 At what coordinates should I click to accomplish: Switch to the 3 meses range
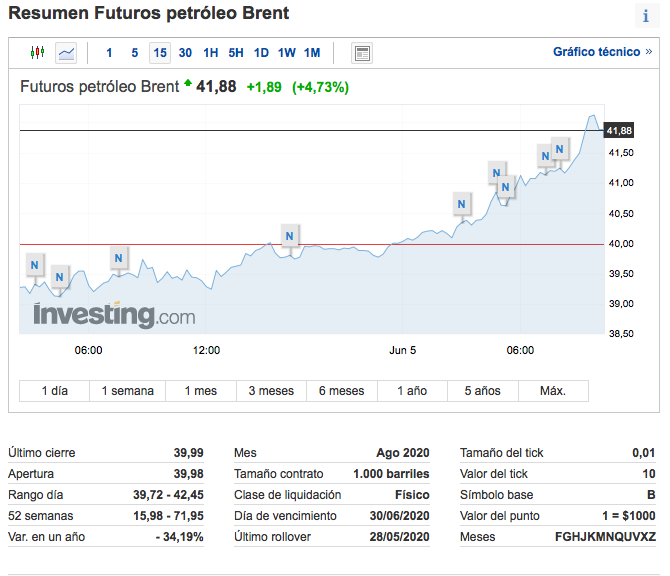click(271, 391)
